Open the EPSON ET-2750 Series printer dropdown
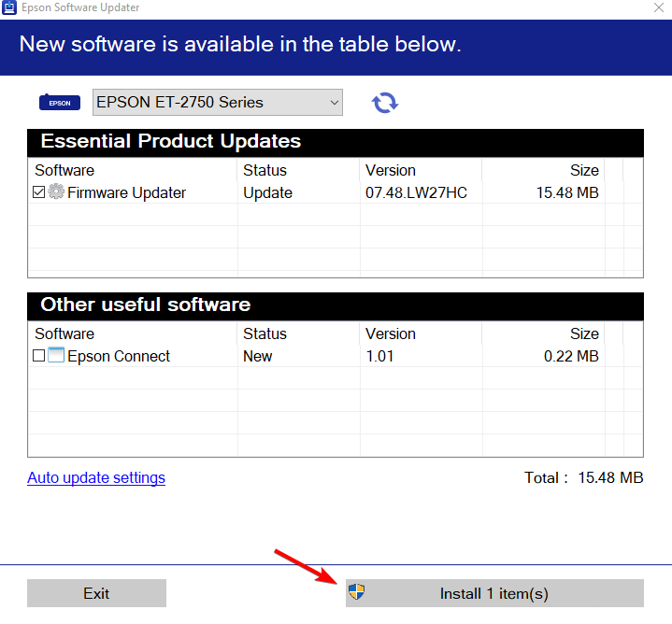The width and height of the screenshot is (672, 624). coord(218,103)
